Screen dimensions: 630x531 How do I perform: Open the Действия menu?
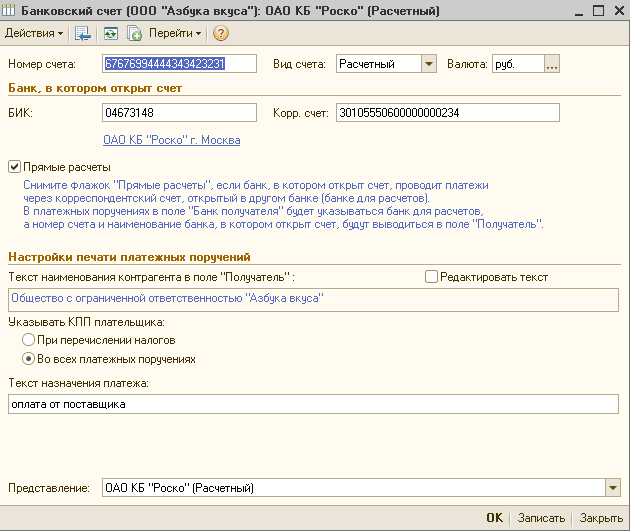pyautogui.click(x=34, y=33)
